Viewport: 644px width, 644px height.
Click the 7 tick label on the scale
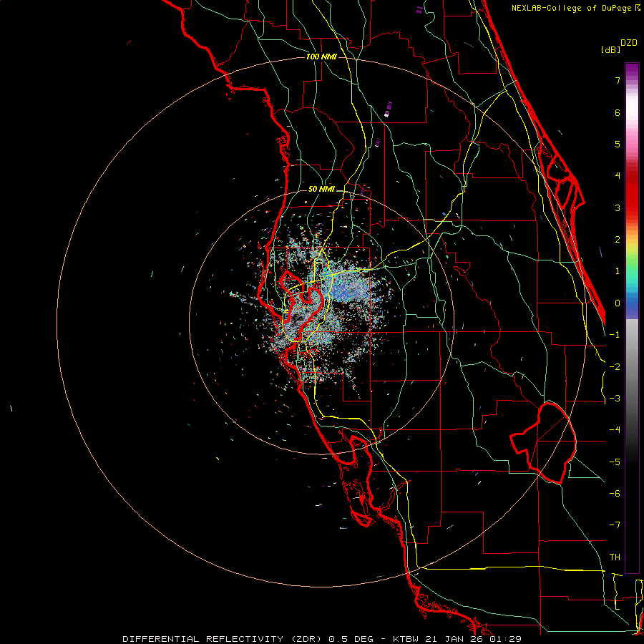(x=618, y=80)
